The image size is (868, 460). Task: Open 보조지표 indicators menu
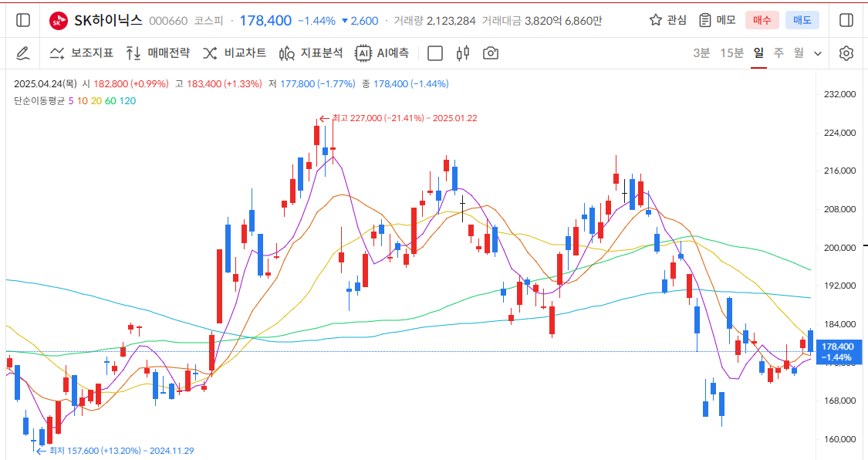click(x=81, y=53)
